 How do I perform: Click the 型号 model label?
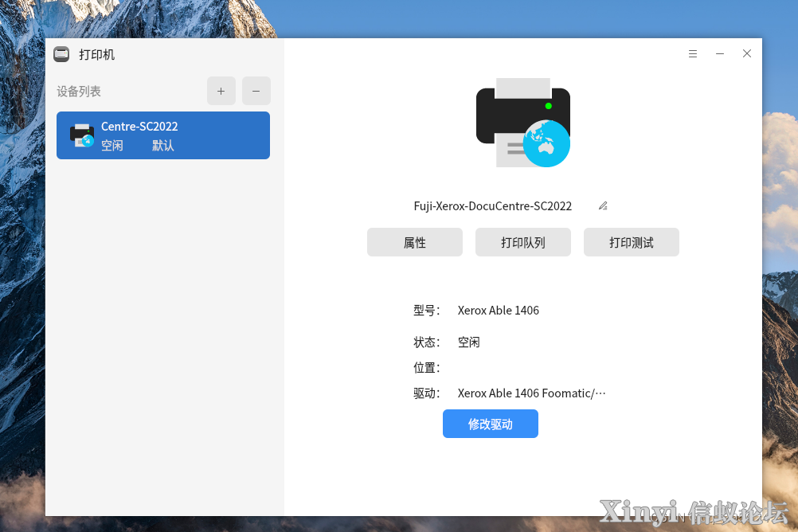coord(427,311)
